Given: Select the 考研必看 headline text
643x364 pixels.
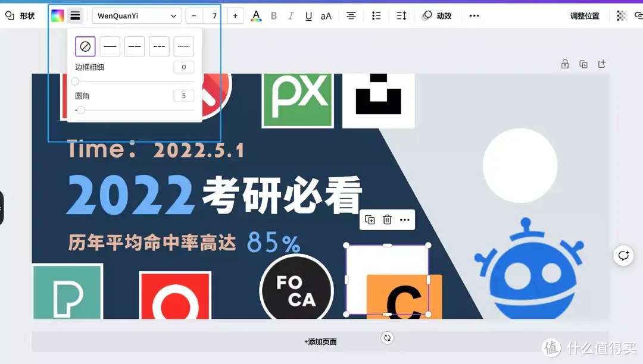Looking at the screenshot, I should [x=282, y=195].
